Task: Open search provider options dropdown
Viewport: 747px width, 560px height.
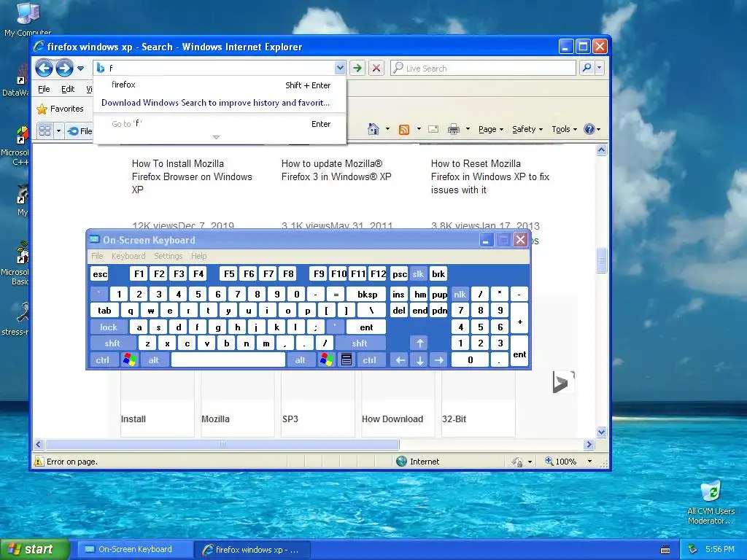Action: tap(600, 68)
